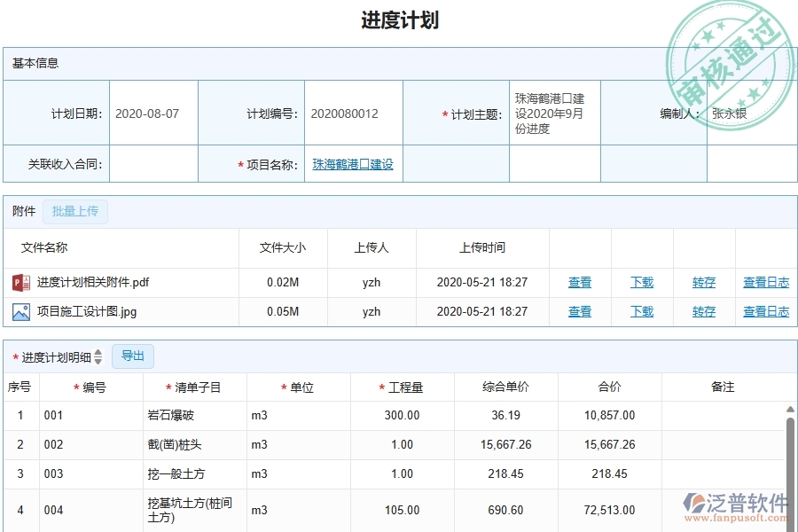Viewport: 798px width, 532px height.
Task: Click the 导出 export button
Action: tap(133, 356)
